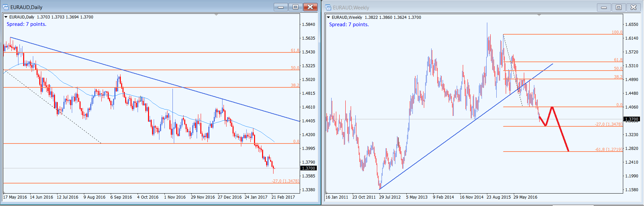Click the 16 Jan 2011 date on Weekly axis
The height and width of the screenshot is (206, 644).
[x=337, y=197]
